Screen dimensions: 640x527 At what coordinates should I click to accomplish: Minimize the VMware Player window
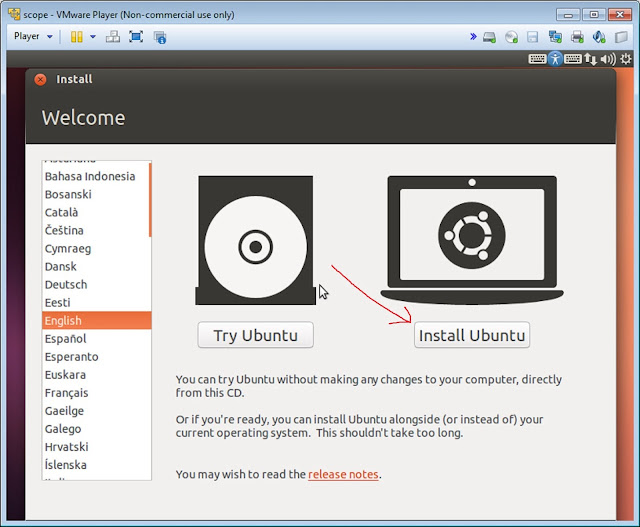point(568,15)
